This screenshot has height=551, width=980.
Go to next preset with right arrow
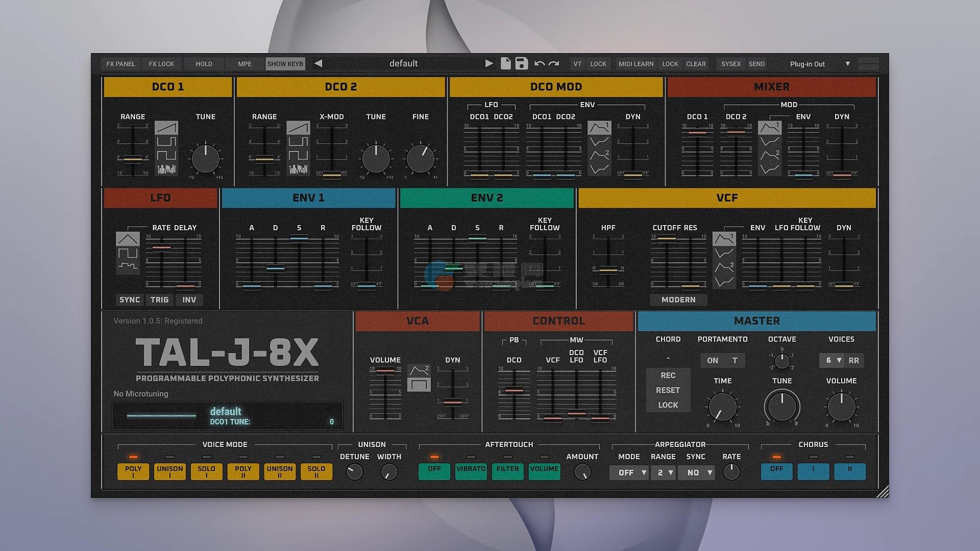[489, 63]
